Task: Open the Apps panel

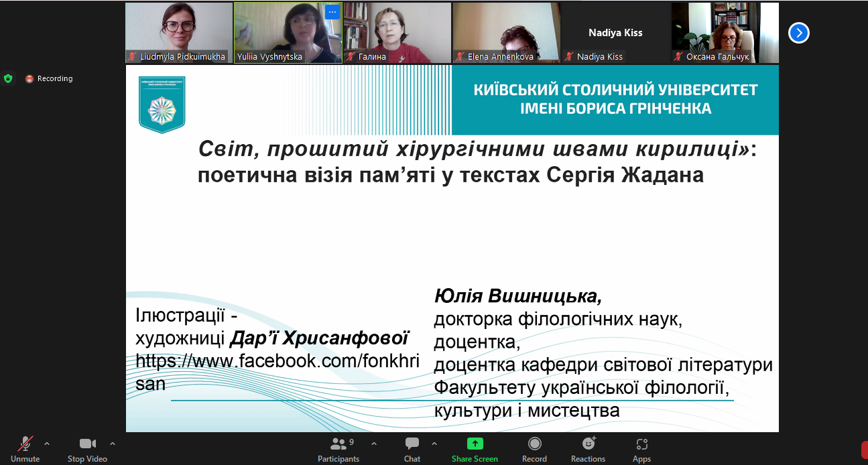Action: [641, 448]
